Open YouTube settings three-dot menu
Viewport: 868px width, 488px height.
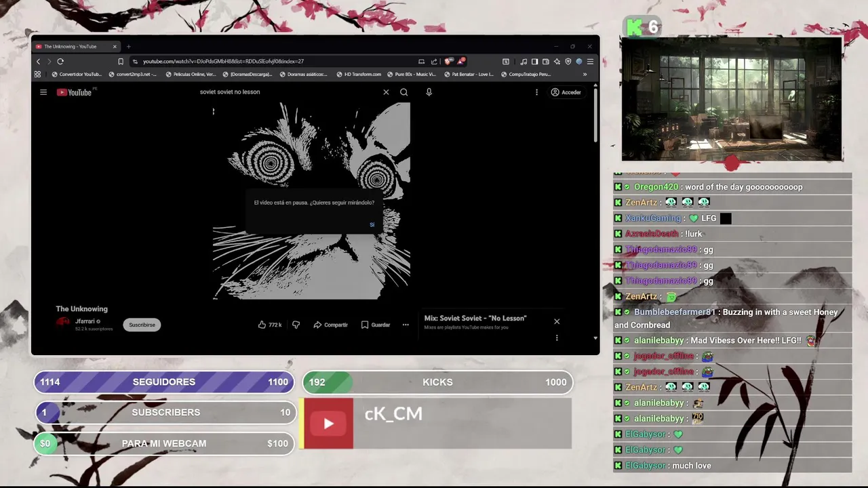click(x=536, y=92)
